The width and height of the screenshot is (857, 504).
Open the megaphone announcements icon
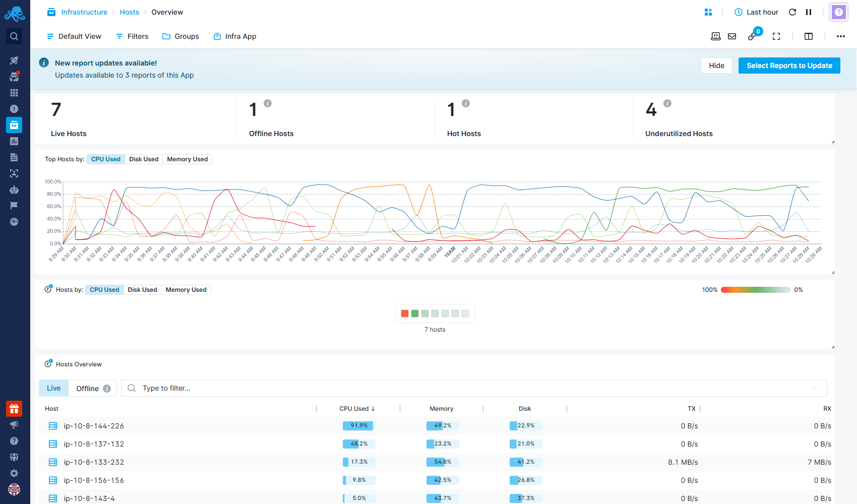14,425
